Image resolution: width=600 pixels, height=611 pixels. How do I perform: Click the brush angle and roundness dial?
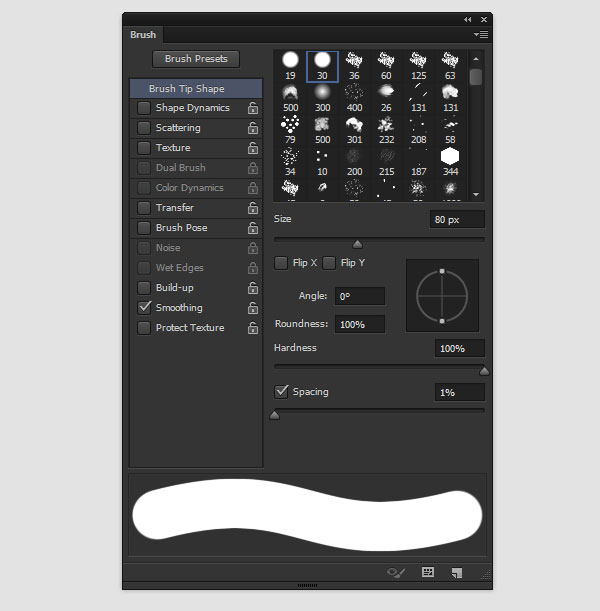[442, 296]
